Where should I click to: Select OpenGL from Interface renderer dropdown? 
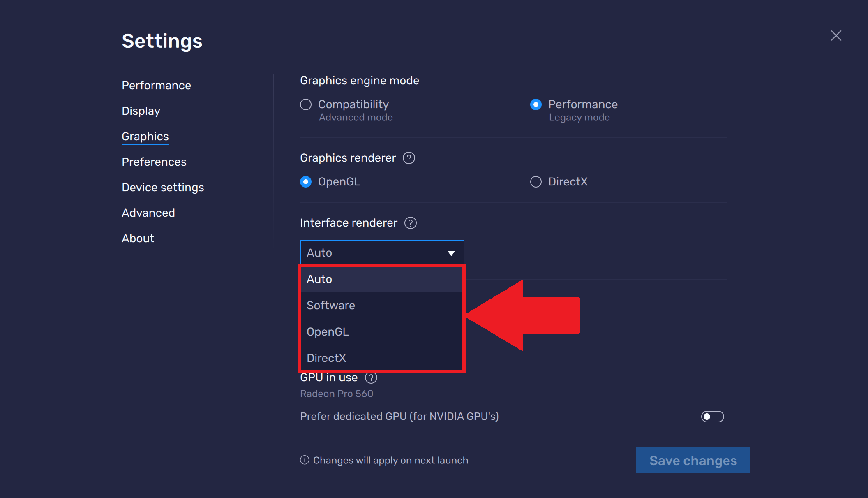pyautogui.click(x=328, y=331)
